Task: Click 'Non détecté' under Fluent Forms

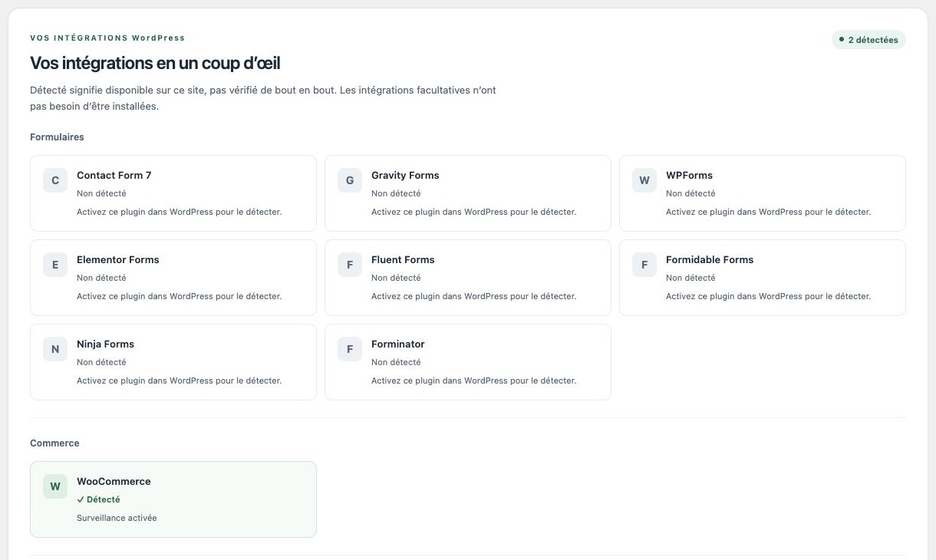Action: (x=396, y=278)
